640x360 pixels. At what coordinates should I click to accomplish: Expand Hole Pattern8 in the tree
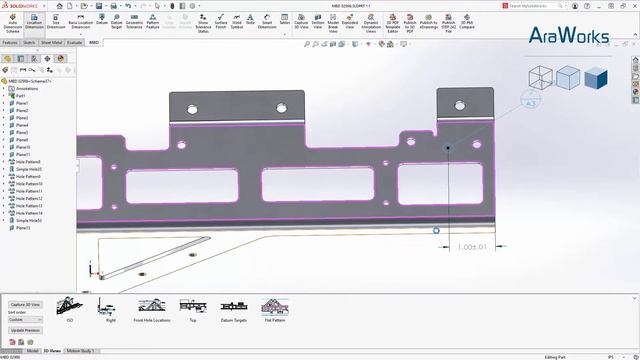tap(4, 162)
